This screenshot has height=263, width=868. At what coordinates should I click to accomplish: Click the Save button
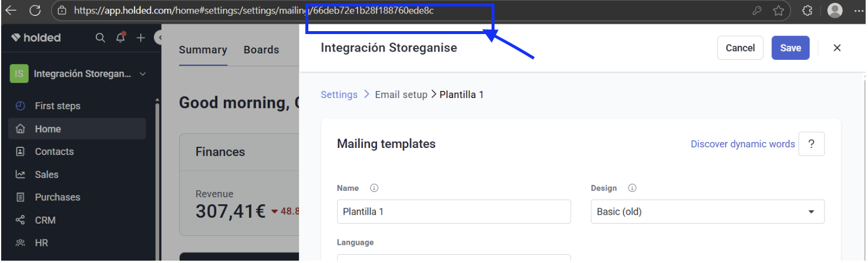tap(790, 48)
